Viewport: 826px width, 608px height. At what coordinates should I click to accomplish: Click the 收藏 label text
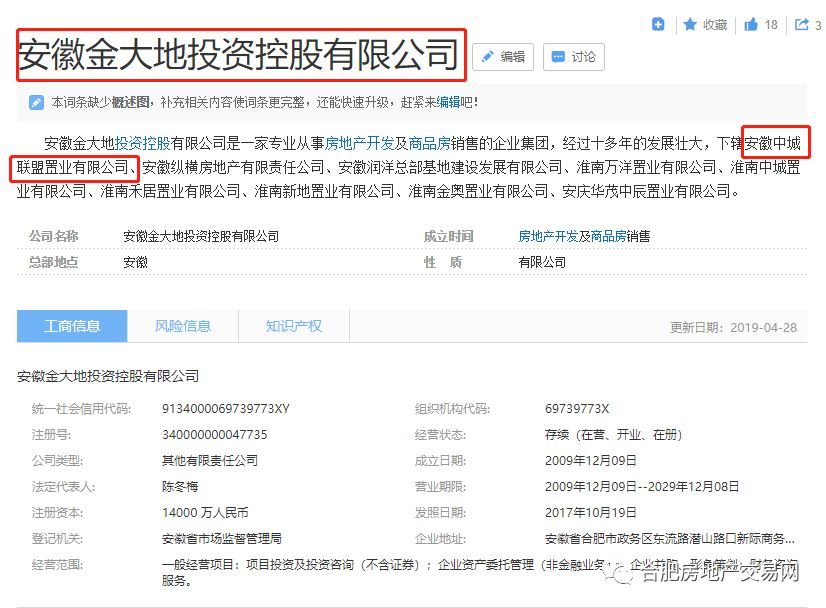click(x=715, y=25)
